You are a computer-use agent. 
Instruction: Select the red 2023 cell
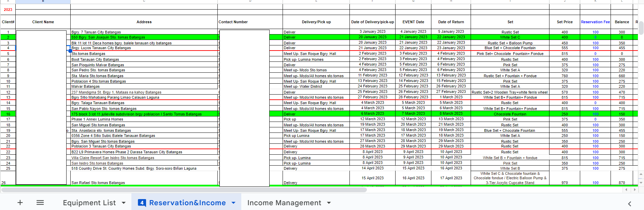point(8,10)
